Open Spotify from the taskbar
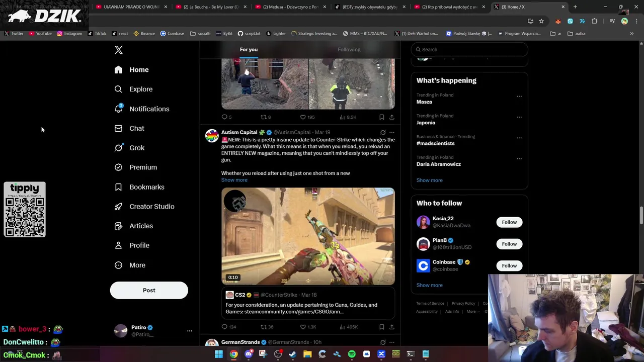 coord(352,354)
